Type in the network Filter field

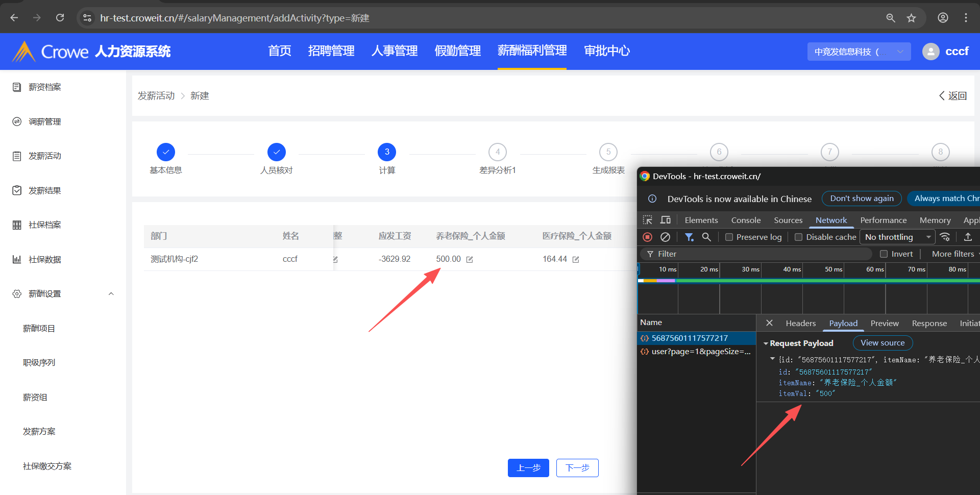761,254
